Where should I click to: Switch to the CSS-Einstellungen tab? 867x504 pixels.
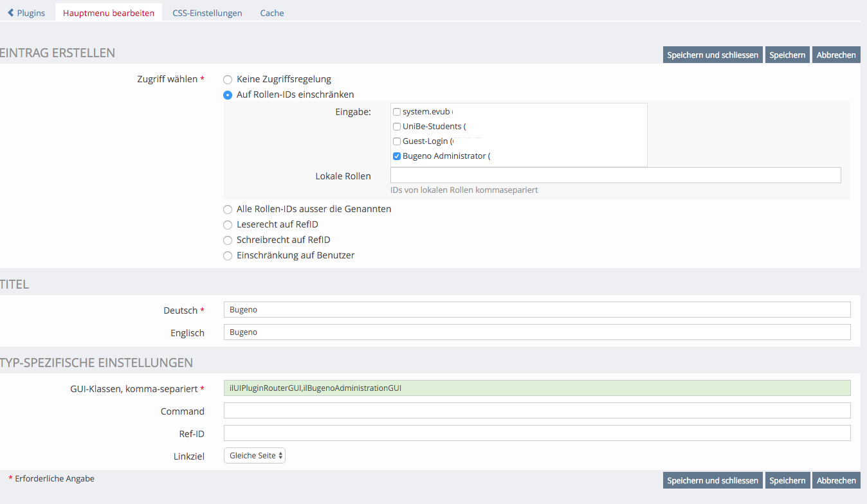[207, 13]
